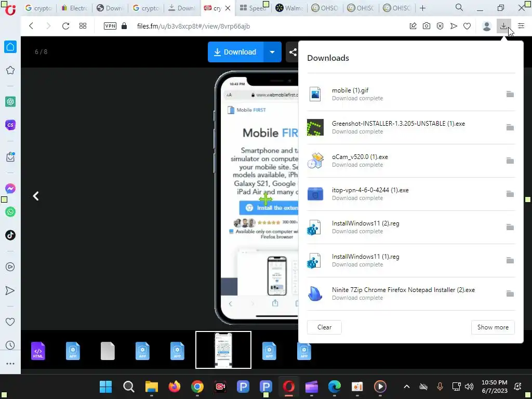Open tab search magnifier in tab bar
This screenshot has width=532, height=399.
pyautogui.click(x=459, y=8)
